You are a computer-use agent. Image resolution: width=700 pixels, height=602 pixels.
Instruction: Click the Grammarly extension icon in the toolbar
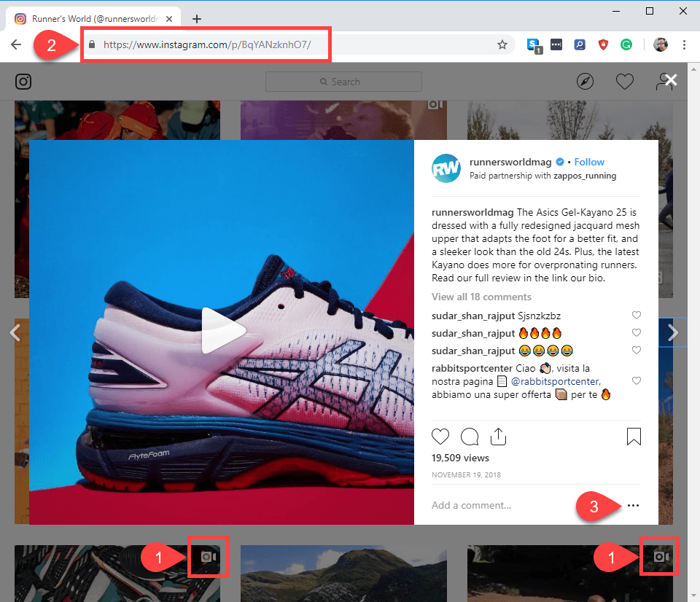click(x=626, y=44)
